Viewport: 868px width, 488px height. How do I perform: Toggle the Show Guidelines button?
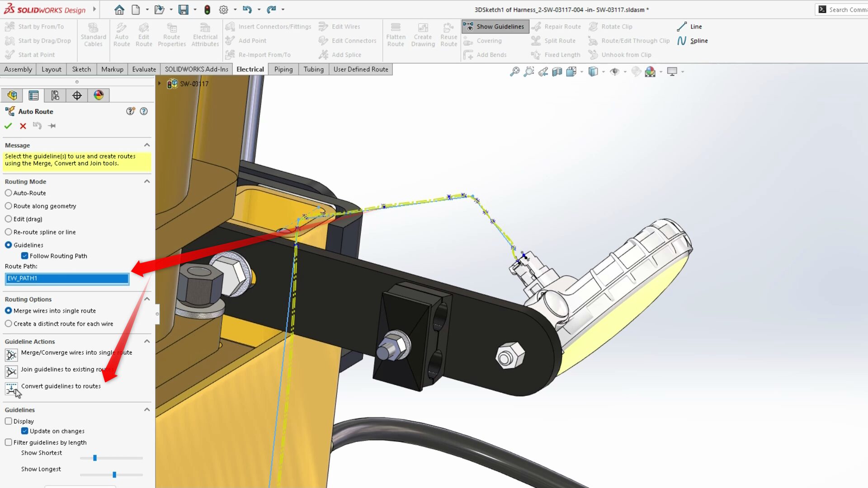tap(495, 27)
